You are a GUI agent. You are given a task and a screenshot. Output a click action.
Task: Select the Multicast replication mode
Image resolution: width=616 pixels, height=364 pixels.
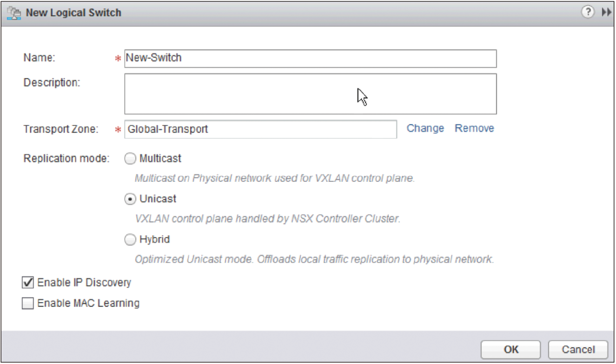(x=130, y=159)
